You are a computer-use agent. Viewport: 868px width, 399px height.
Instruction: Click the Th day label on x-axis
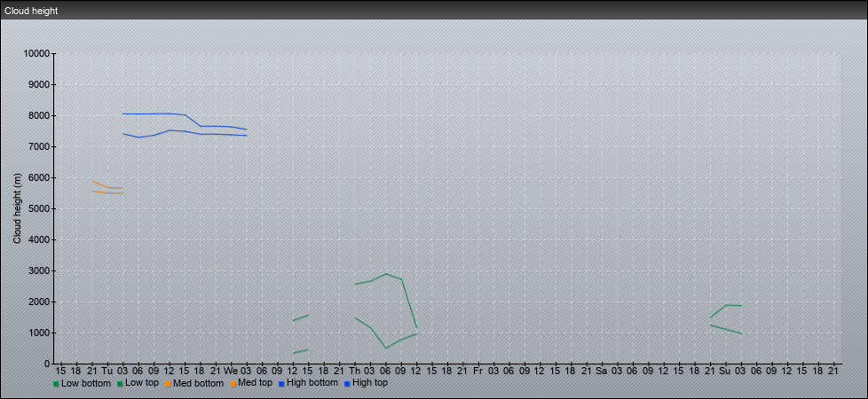coord(354,372)
